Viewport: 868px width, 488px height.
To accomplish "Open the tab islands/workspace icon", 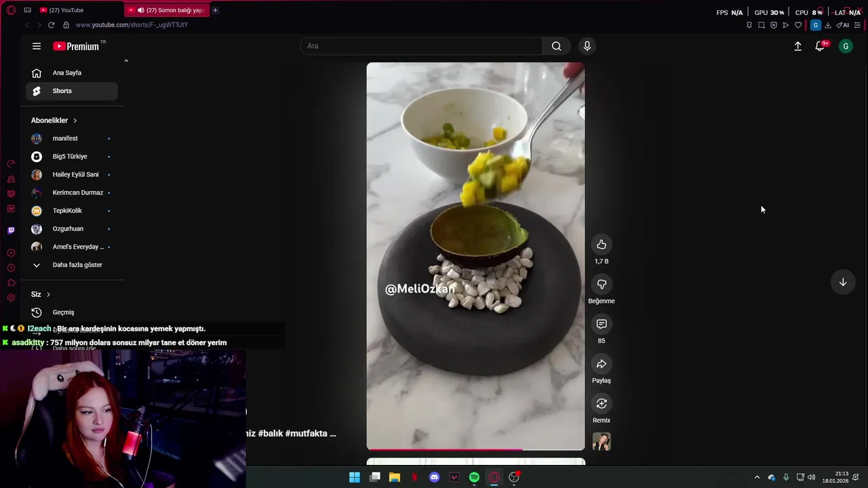I will click(27, 10).
